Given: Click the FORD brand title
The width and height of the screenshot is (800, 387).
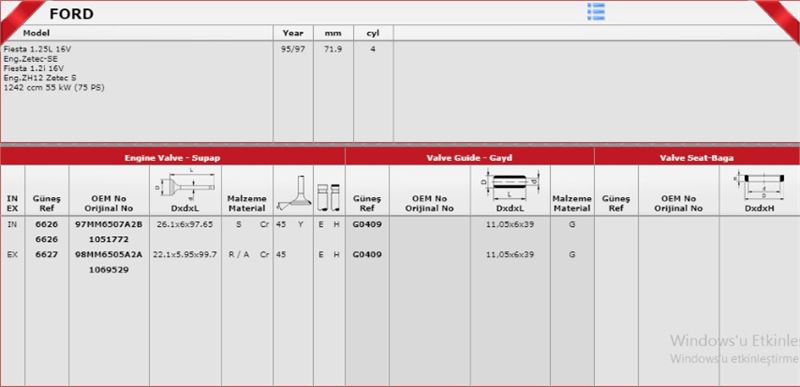Looking at the screenshot, I should click(x=71, y=14).
